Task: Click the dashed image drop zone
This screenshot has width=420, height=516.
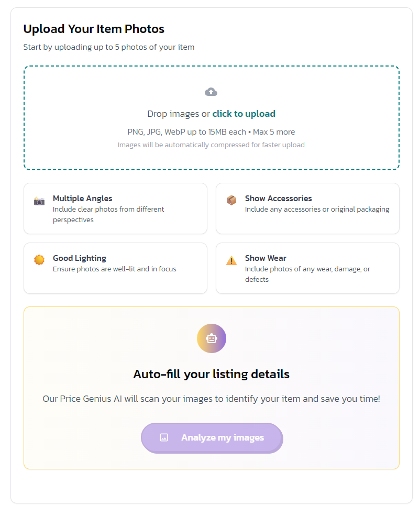Action: pyautogui.click(x=211, y=117)
